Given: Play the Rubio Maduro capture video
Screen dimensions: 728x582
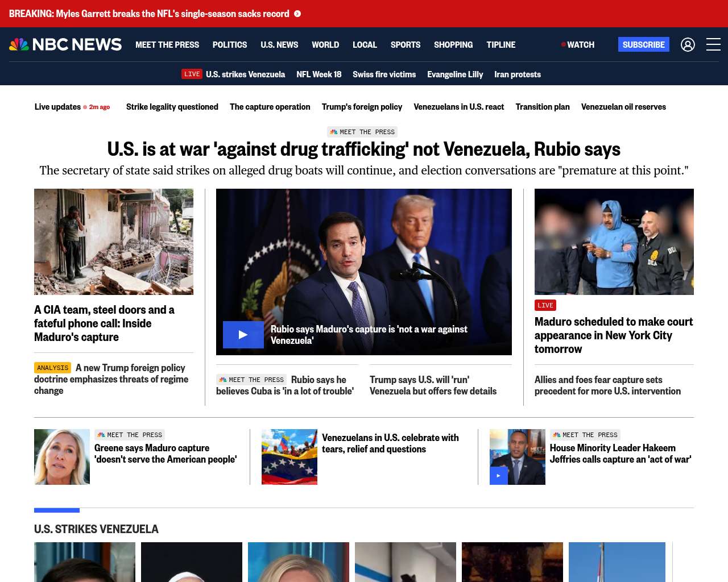Looking at the screenshot, I should 243,335.
